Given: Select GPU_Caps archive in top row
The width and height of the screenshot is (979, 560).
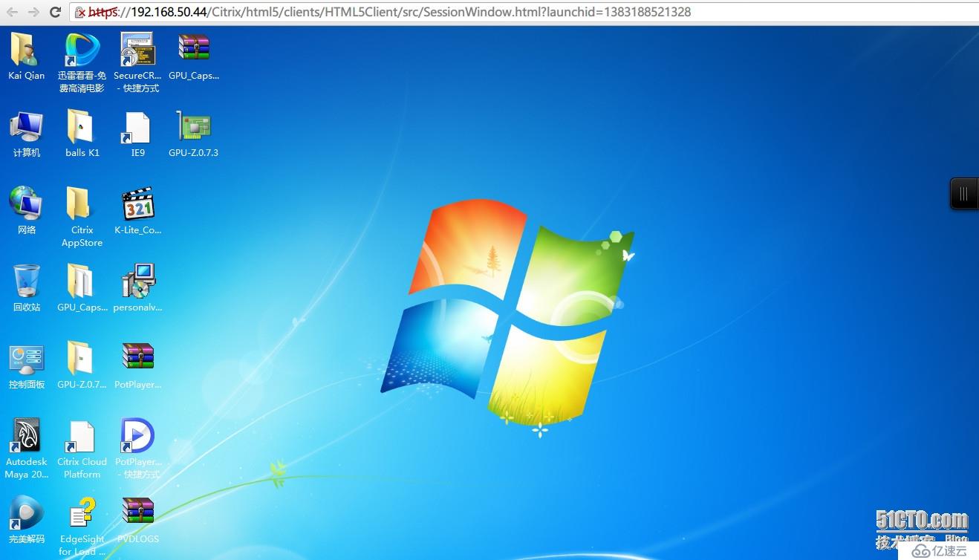Looking at the screenshot, I should [193, 48].
